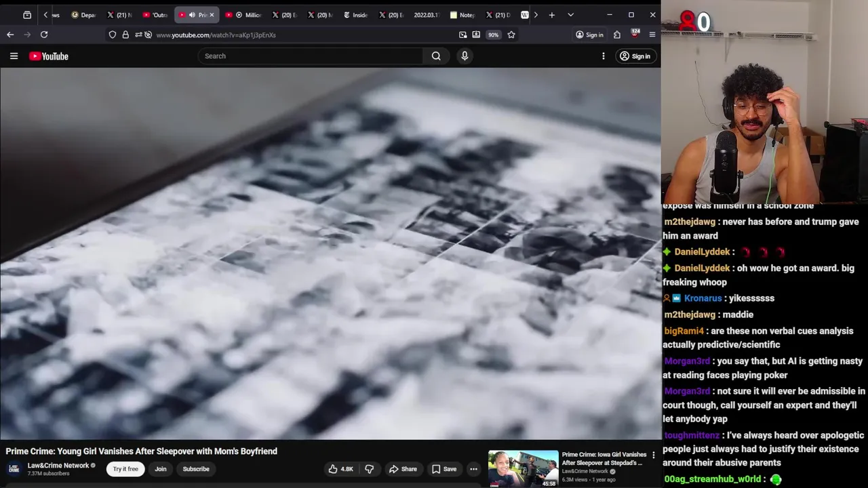View site security padlock info
The image size is (868, 488).
(125, 35)
